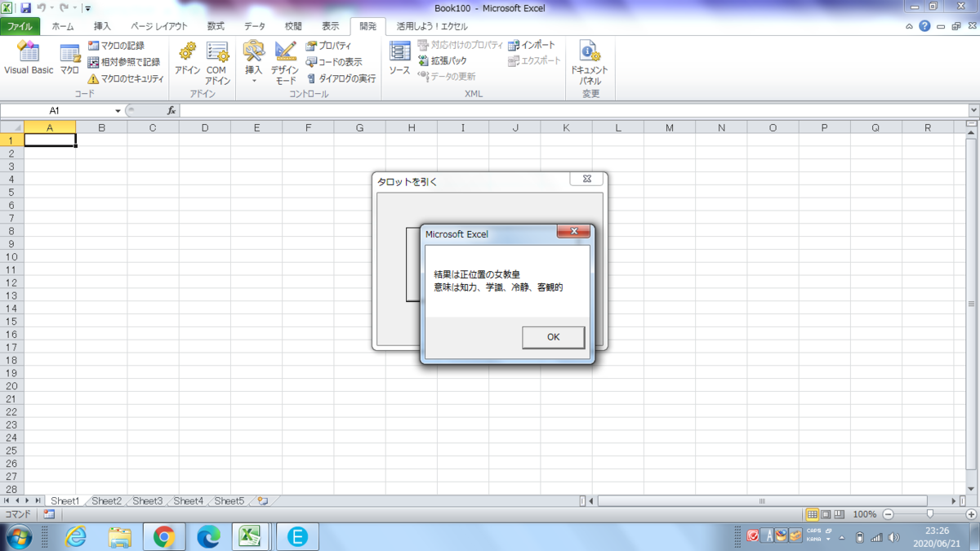Switch to Sheet2 tab

coord(106,501)
